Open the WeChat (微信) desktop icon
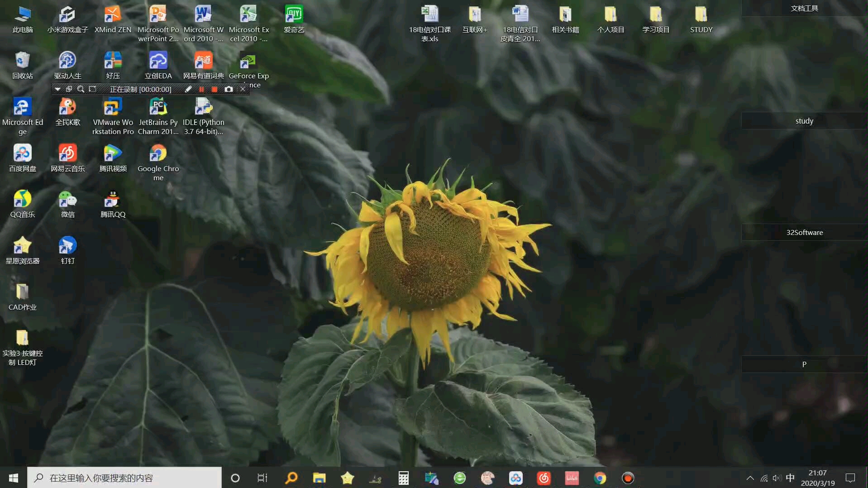 click(67, 200)
